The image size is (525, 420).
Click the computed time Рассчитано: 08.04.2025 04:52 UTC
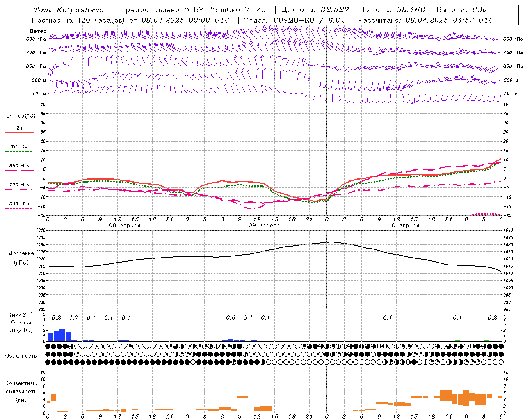(426, 20)
